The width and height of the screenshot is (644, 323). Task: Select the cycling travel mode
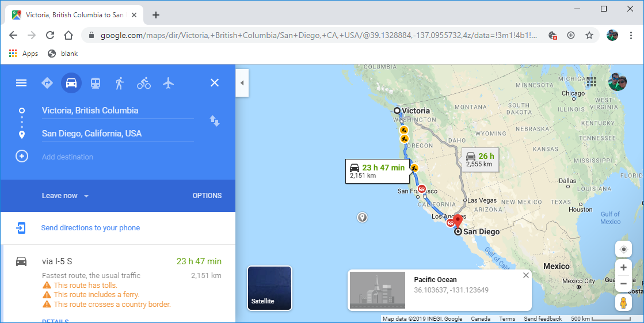click(x=144, y=83)
